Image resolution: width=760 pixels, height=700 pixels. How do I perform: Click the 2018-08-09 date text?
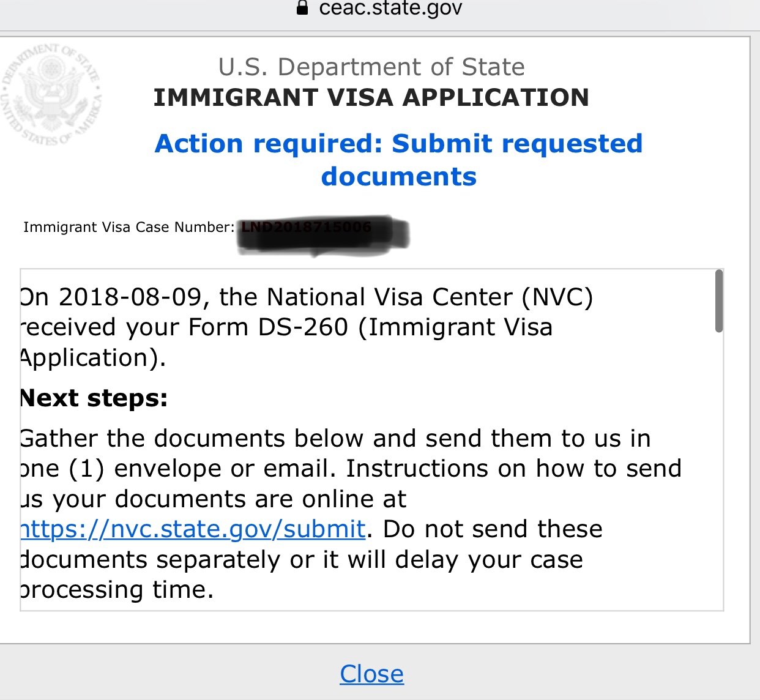(x=130, y=297)
